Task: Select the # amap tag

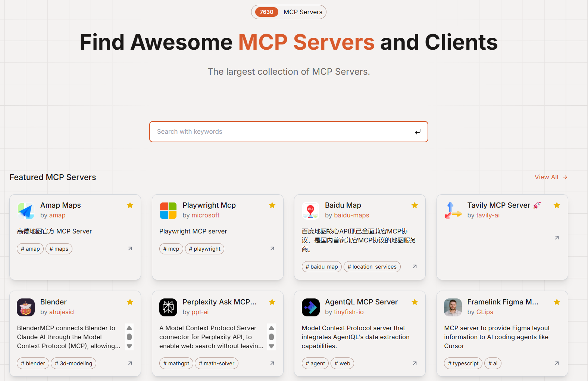Action: tap(30, 249)
